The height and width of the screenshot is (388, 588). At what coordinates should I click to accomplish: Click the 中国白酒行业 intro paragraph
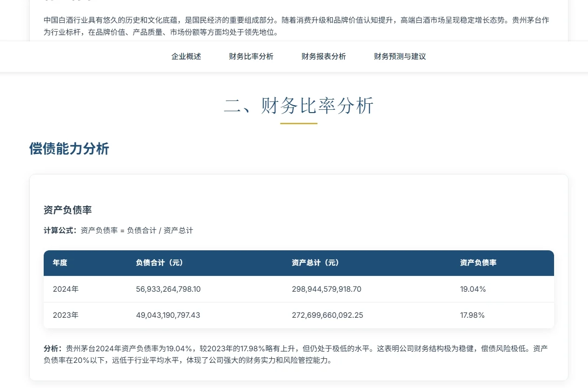(x=297, y=27)
